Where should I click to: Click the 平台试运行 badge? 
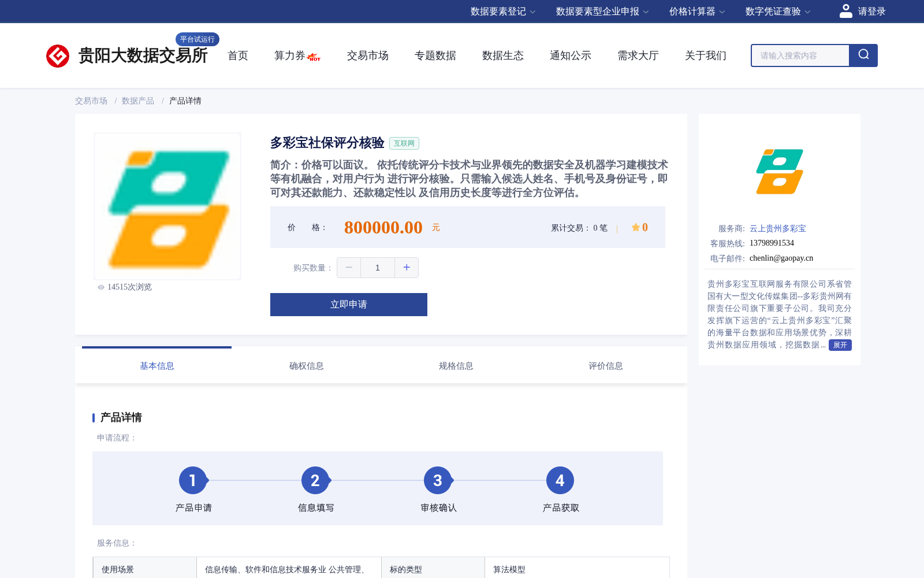198,39
